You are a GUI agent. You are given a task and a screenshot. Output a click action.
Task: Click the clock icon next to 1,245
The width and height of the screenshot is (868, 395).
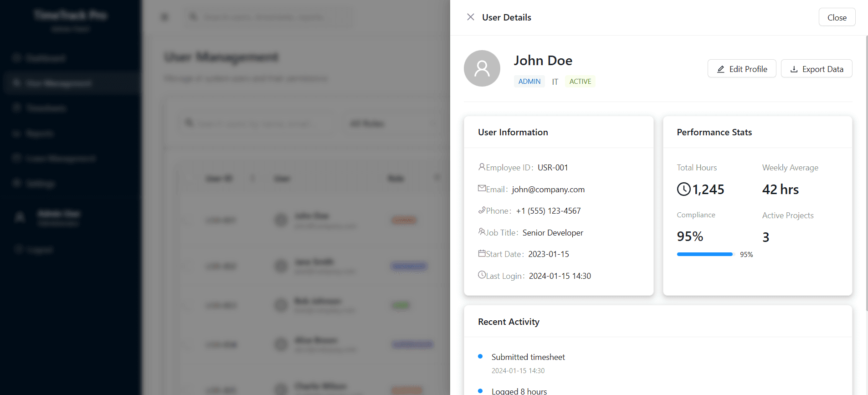point(683,189)
